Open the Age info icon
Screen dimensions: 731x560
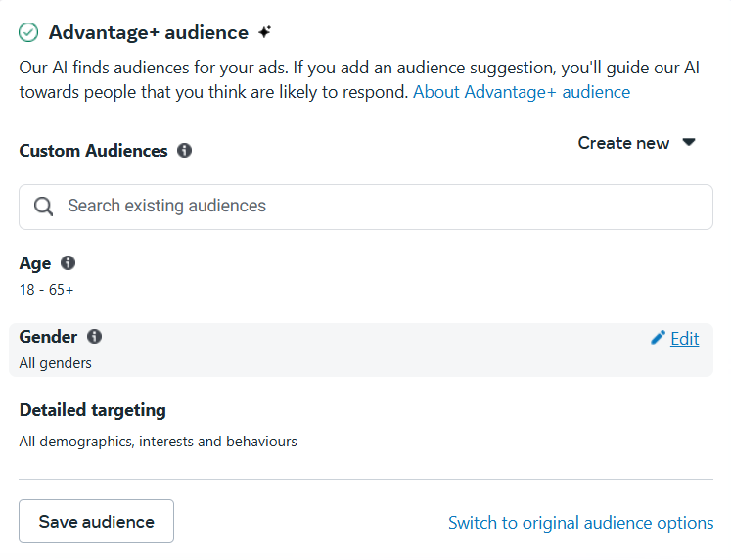pyautogui.click(x=69, y=263)
